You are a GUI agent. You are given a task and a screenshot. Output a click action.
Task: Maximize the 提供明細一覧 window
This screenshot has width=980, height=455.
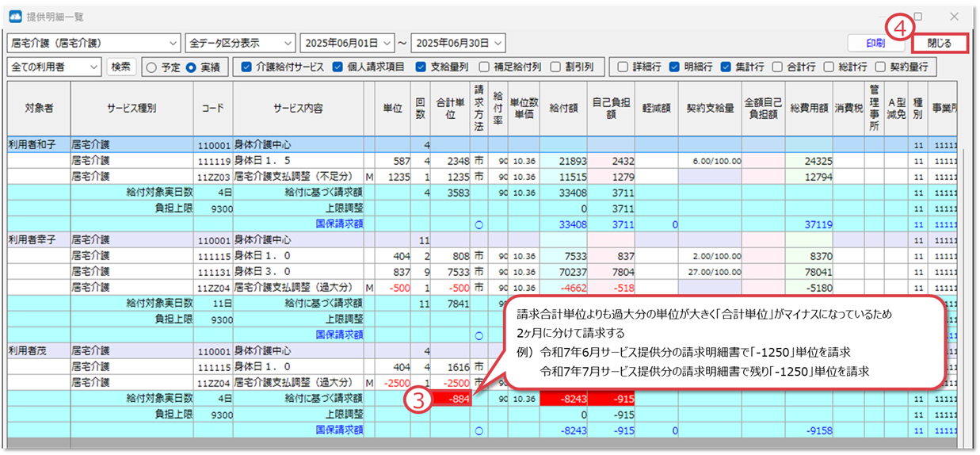(917, 17)
